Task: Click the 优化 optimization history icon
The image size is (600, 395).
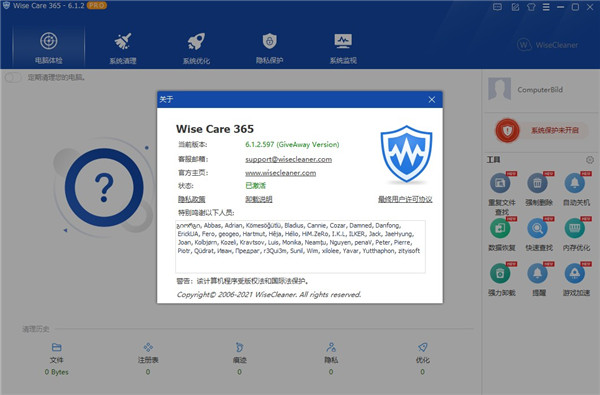Action: click(x=422, y=347)
